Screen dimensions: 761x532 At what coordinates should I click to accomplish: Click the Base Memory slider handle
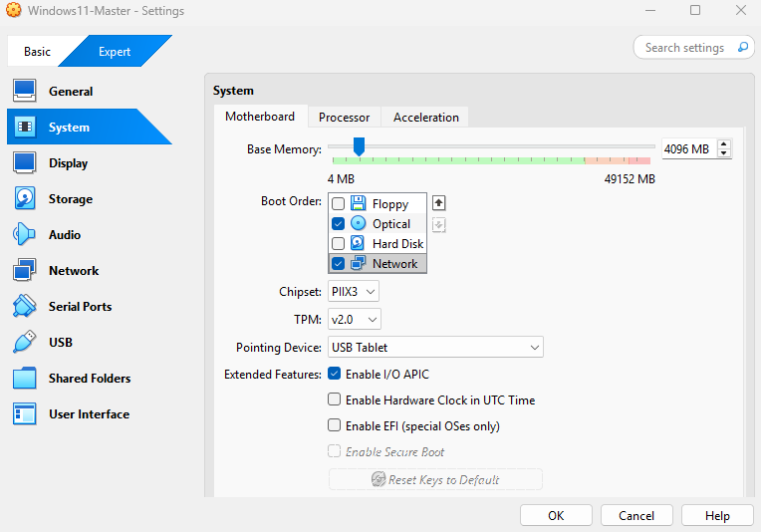click(x=359, y=146)
